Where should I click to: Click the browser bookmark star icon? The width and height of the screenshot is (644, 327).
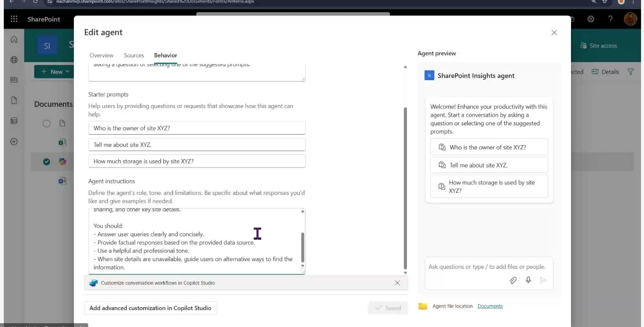tap(605, 2)
